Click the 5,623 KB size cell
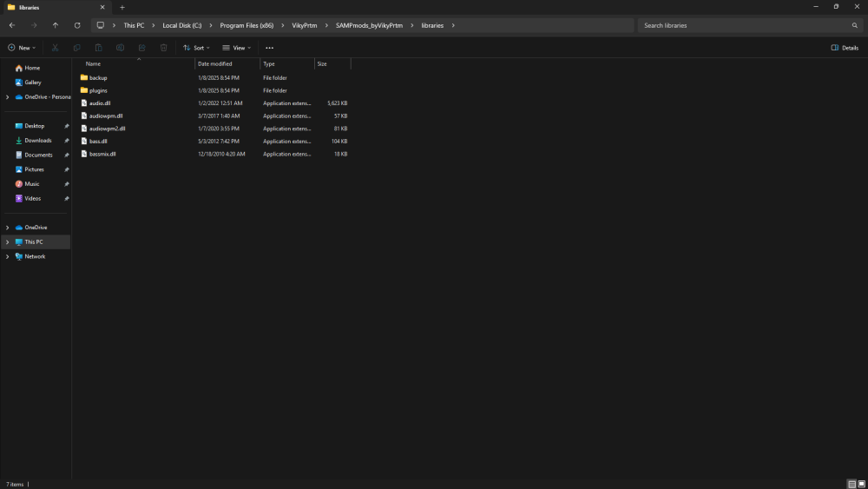The width and height of the screenshot is (868, 489). pyautogui.click(x=337, y=103)
